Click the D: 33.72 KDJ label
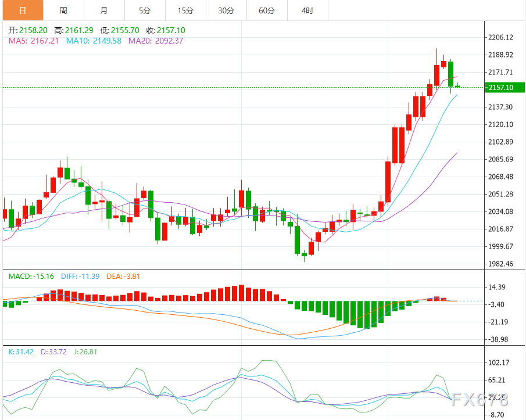This screenshot has width=526, height=420. click(54, 351)
